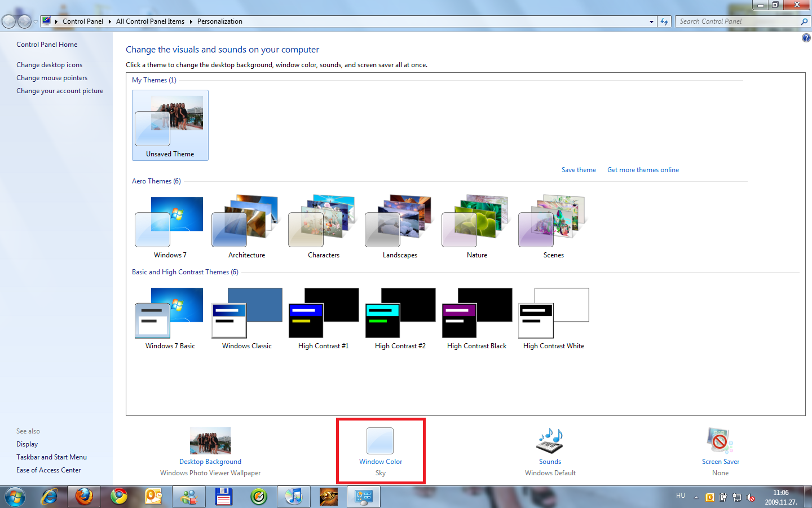The image size is (812, 508).
Task: Show hidden tray icons arrow
Action: coord(696,497)
